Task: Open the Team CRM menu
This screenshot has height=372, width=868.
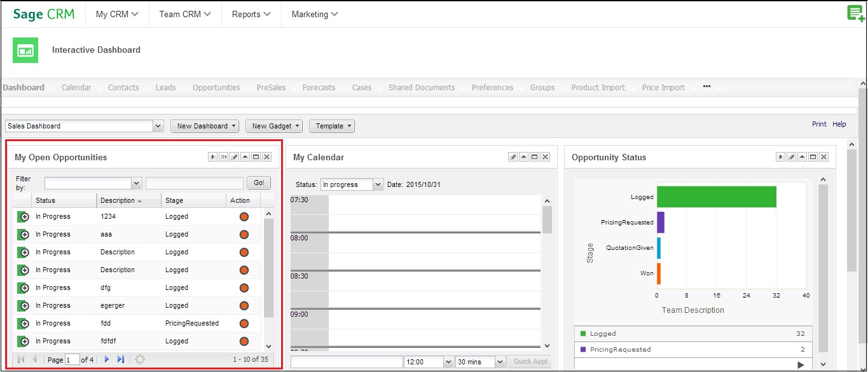Action: click(x=185, y=14)
